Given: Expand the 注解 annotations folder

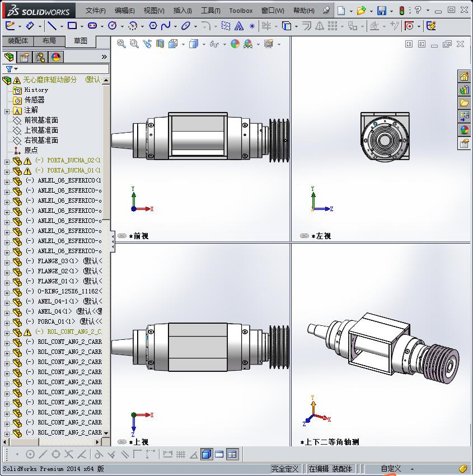Looking at the screenshot, I should [x=7, y=111].
